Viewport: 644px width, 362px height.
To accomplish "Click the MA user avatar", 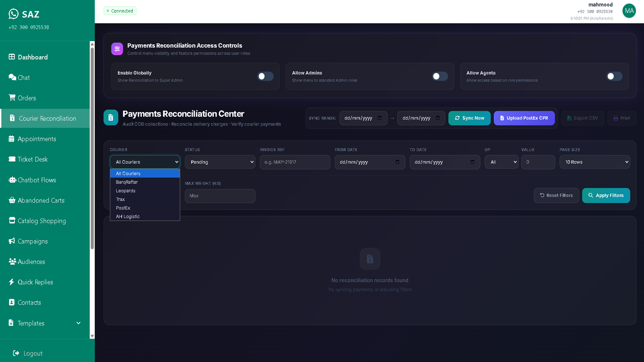I will (629, 11).
